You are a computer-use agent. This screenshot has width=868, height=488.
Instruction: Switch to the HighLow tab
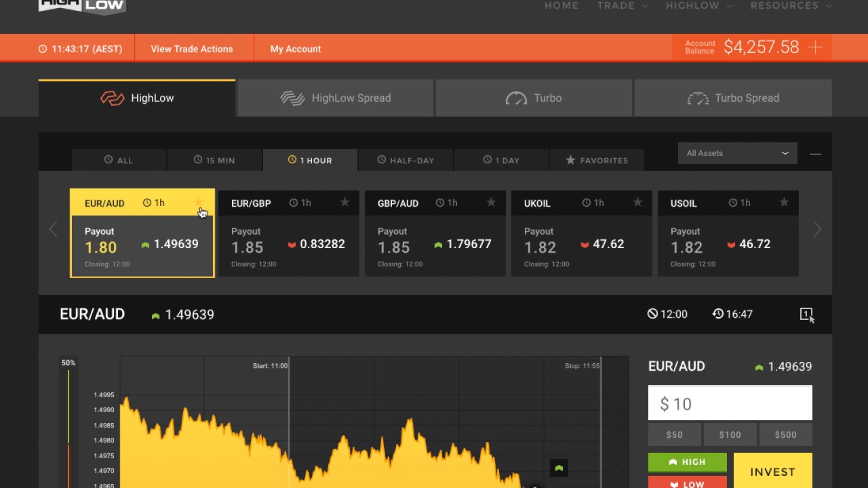pos(137,98)
